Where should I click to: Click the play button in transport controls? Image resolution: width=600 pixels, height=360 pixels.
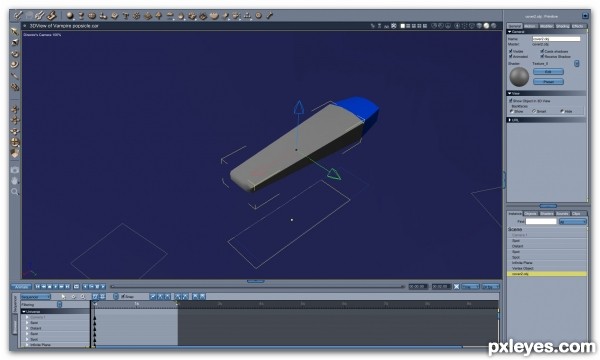tap(55, 286)
